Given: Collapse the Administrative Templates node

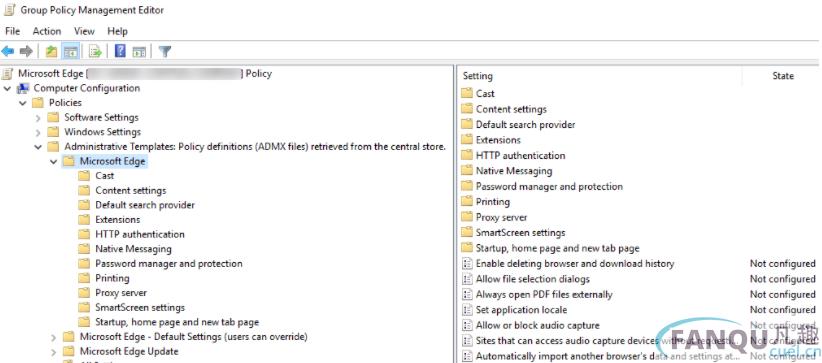Looking at the screenshot, I should (38, 147).
